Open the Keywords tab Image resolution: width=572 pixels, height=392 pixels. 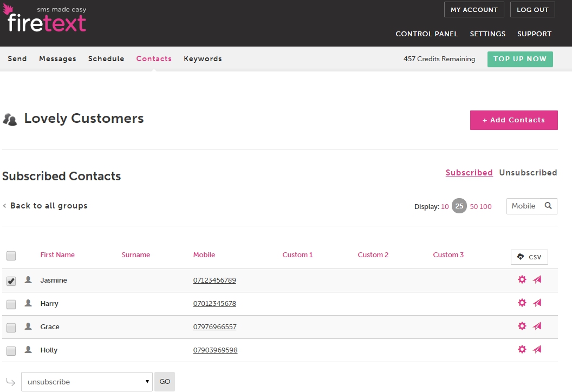point(203,58)
